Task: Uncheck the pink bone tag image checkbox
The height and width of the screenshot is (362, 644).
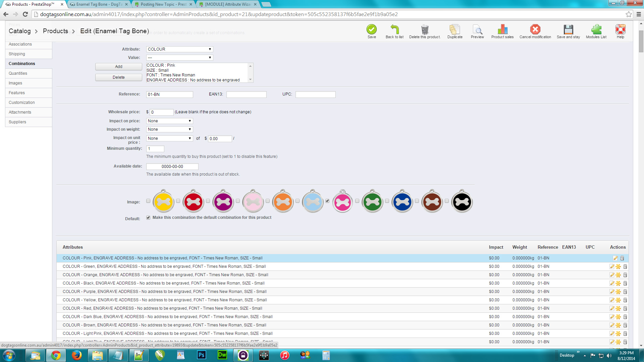Action: 327,201
